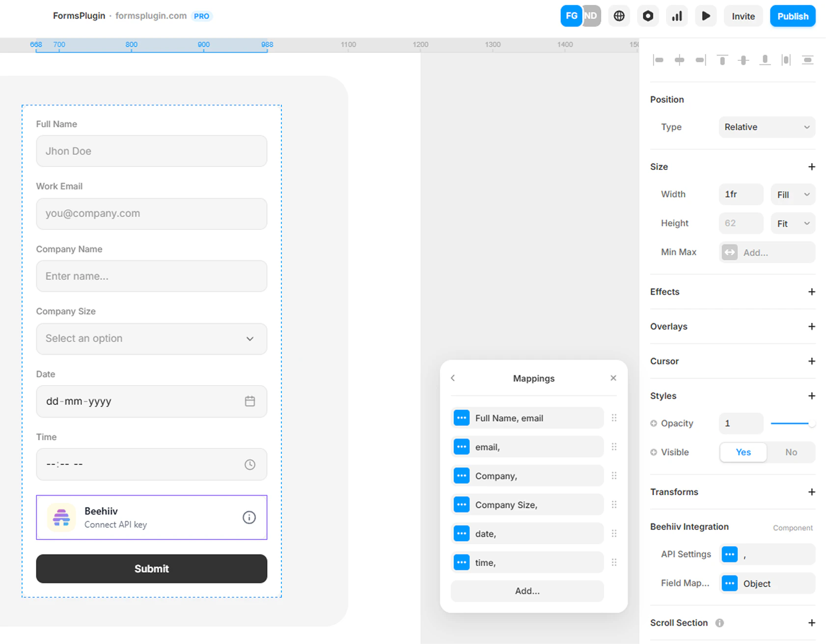
Task: Select the Company Size, mapping entry
Action: (527, 505)
